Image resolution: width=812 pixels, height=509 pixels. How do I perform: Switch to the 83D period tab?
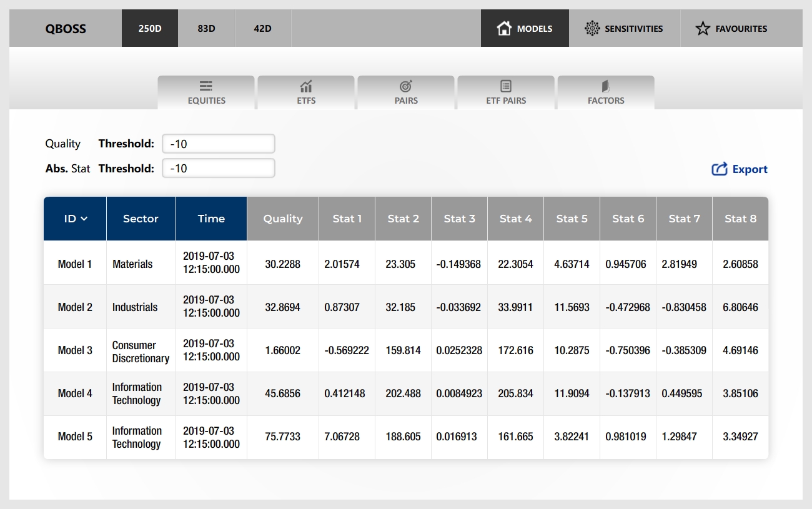(x=206, y=28)
